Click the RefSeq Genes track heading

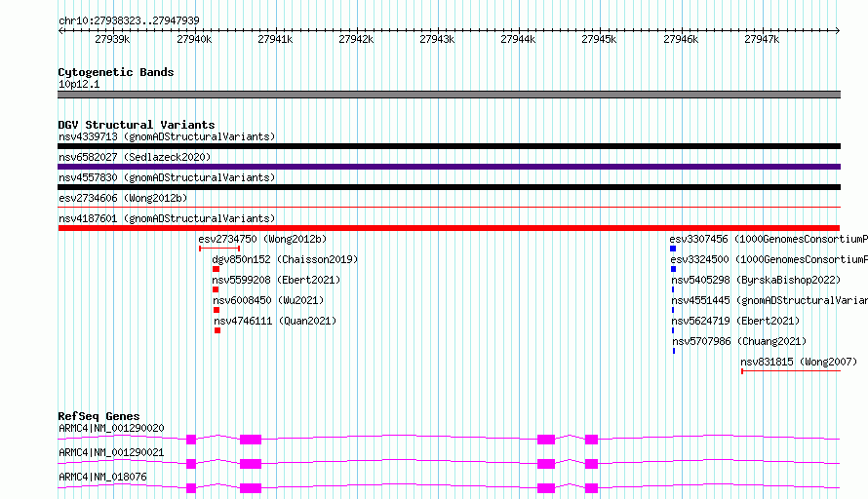click(x=99, y=416)
